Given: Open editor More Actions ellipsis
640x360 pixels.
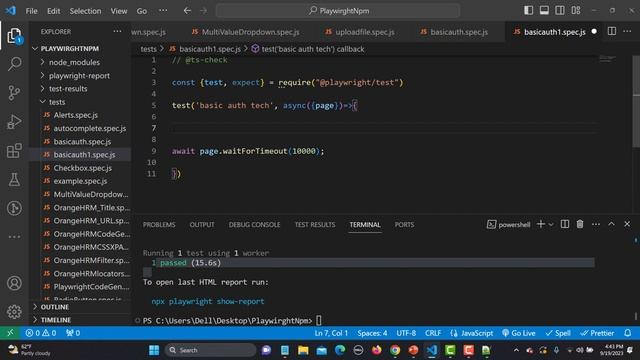Looking at the screenshot, I should click(627, 31).
